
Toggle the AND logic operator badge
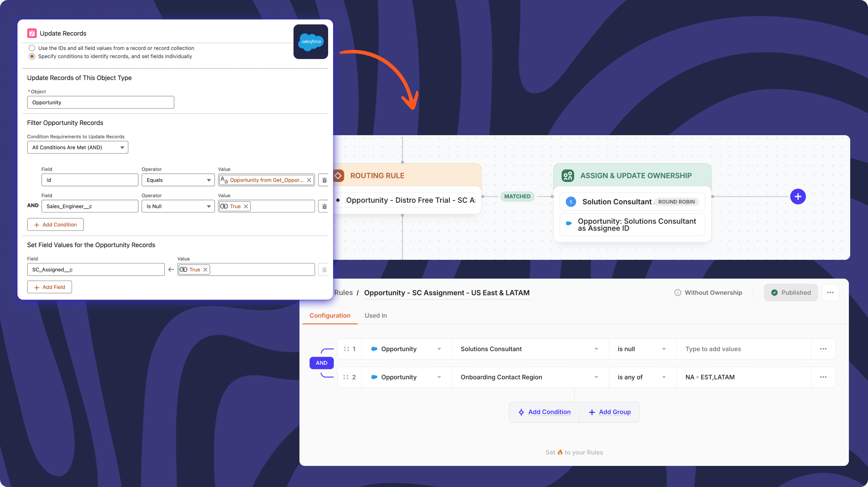coord(322,363)
